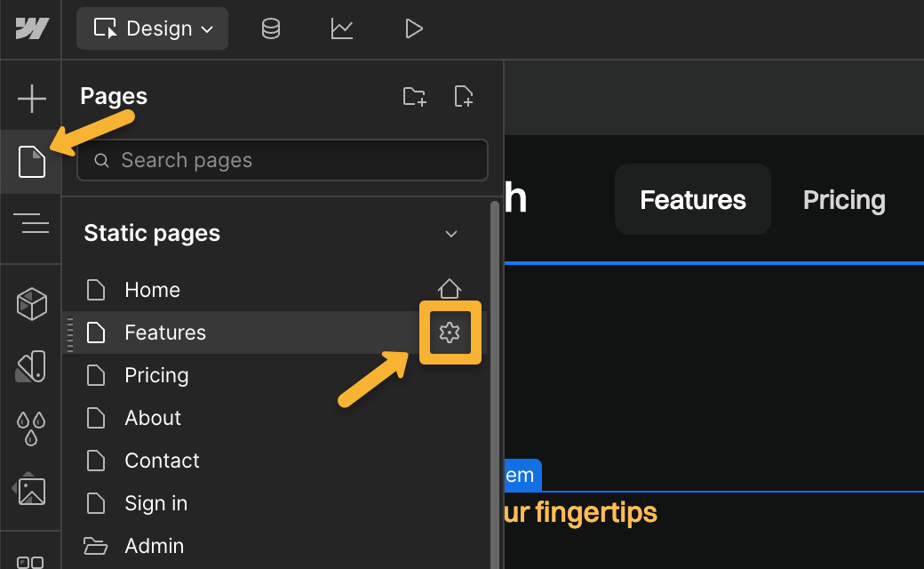
Task: Open Features page settings gear
Action: pyautogui.click(x=450, y=333)
